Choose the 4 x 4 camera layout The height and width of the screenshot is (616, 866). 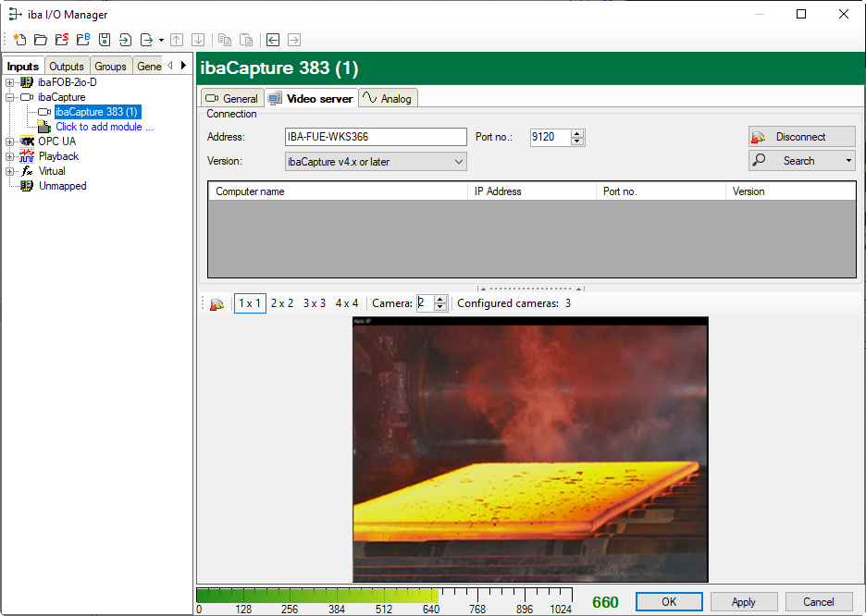click(347, 303)
